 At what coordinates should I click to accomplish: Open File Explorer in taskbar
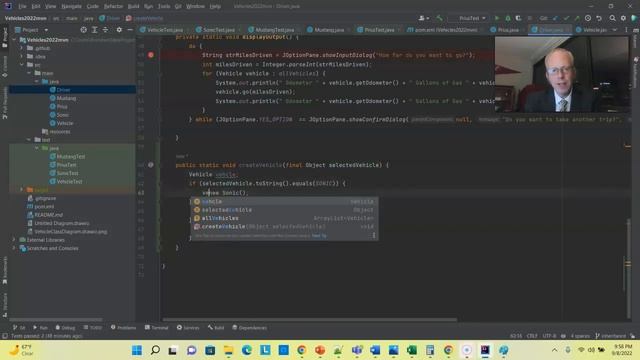coord(229,350)
